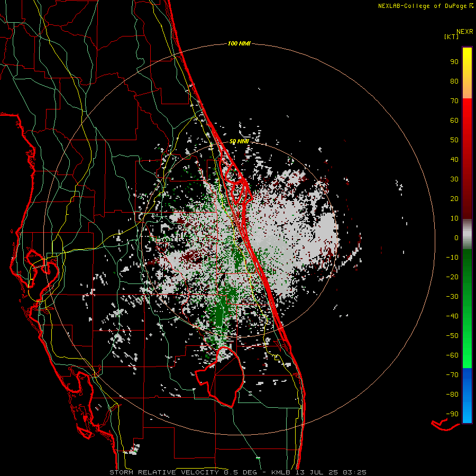
Task: Click the -50 label on velocity scale
Action: (x=452, y=336)
